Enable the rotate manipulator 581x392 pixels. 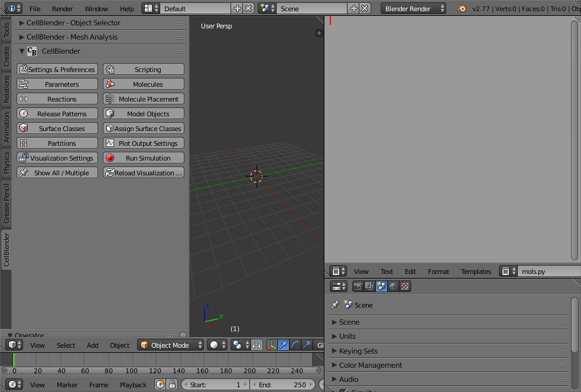(296, 345)
